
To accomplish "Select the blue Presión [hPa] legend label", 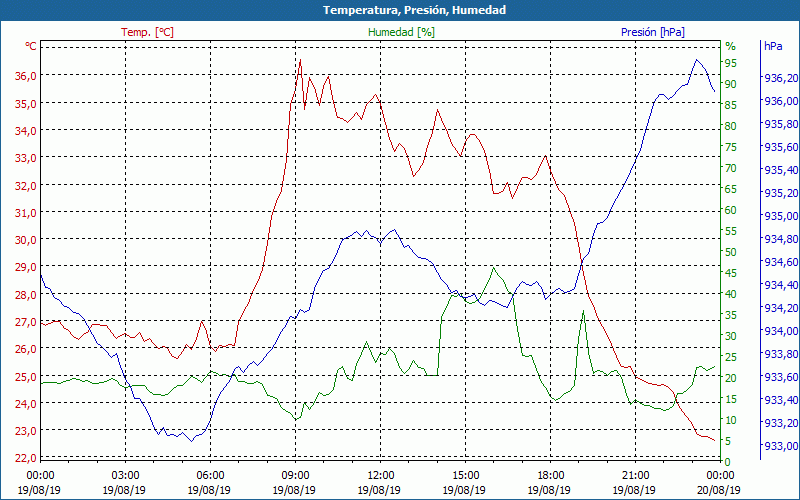I will [653, 32].
